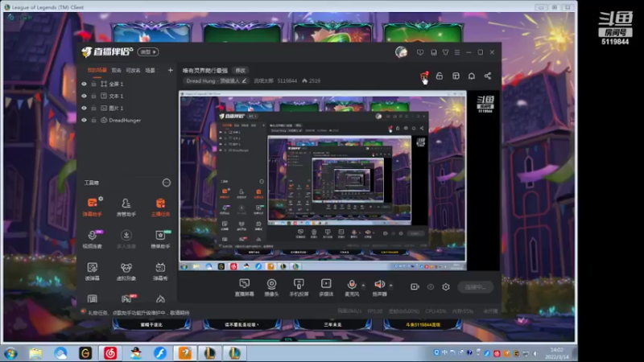The height and width of the screenshot is (362, 644).
Task: Open QQ penguin icon in taskbar
Action: point(135,353)
